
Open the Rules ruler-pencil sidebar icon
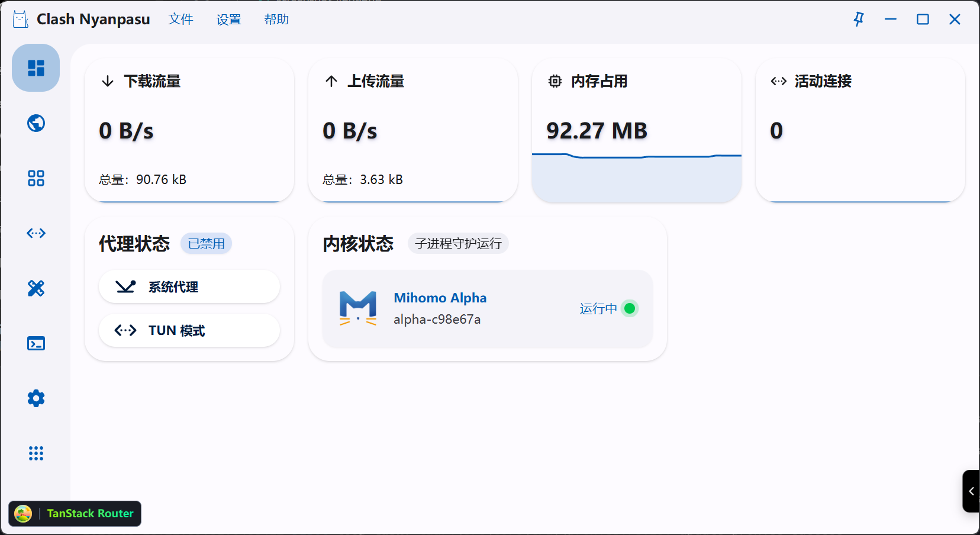[x=36, y=288]
